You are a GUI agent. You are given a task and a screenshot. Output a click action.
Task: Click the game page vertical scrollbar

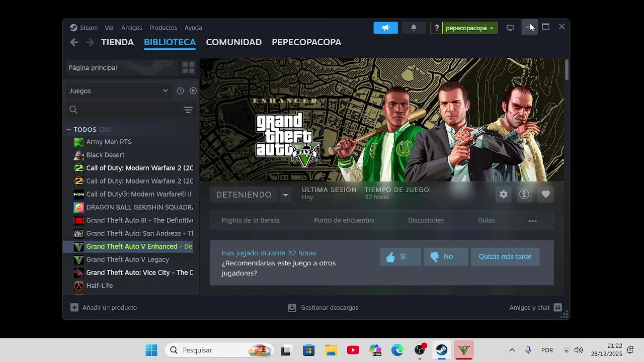pos(567,70)
